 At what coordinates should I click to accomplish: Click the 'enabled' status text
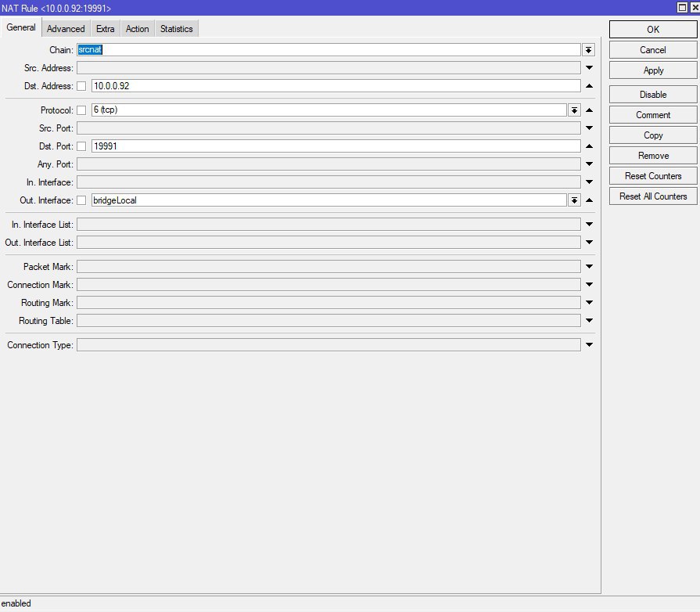click(x=16, y=603)
